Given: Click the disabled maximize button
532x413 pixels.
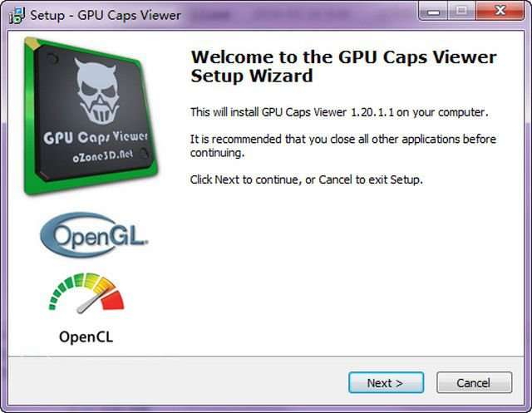Looking at the screenshot, I should pyautogui.click(x=461, y=12).
